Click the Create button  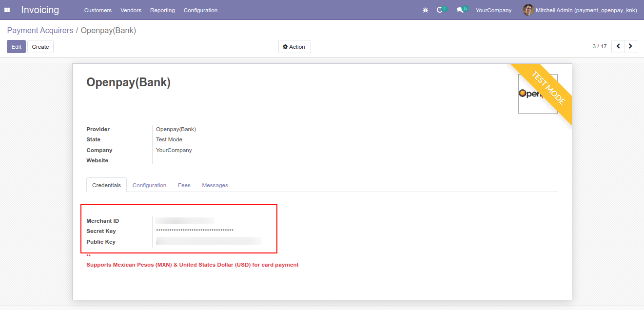tap(40, 47)
